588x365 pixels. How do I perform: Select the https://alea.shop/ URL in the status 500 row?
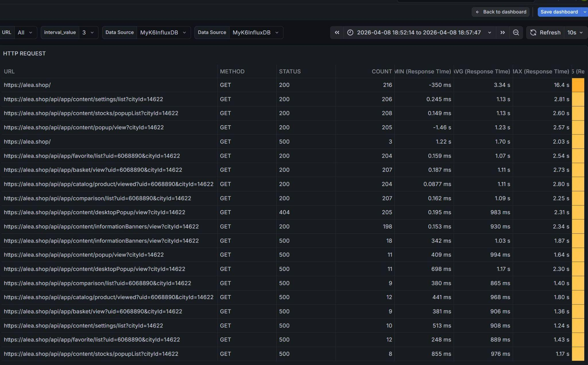[x=27, y=142]
